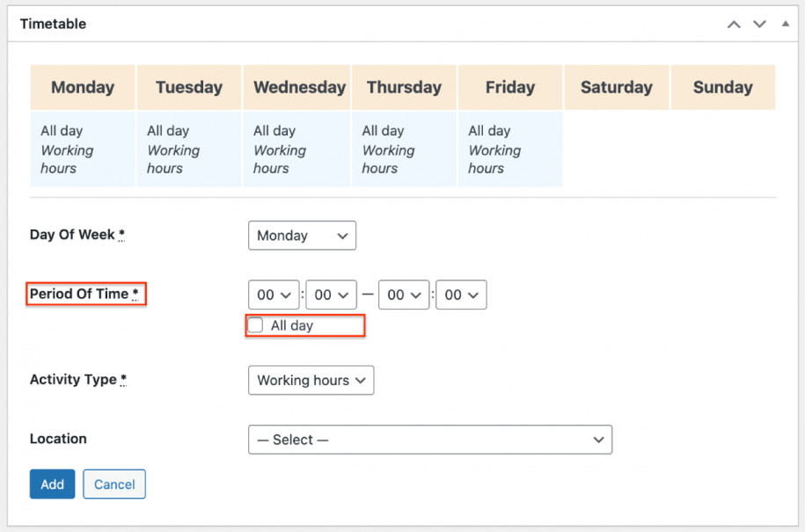This screenshot has width=805, height=532.
Task: Enable the All day checkbox
Action: point(255,325)
